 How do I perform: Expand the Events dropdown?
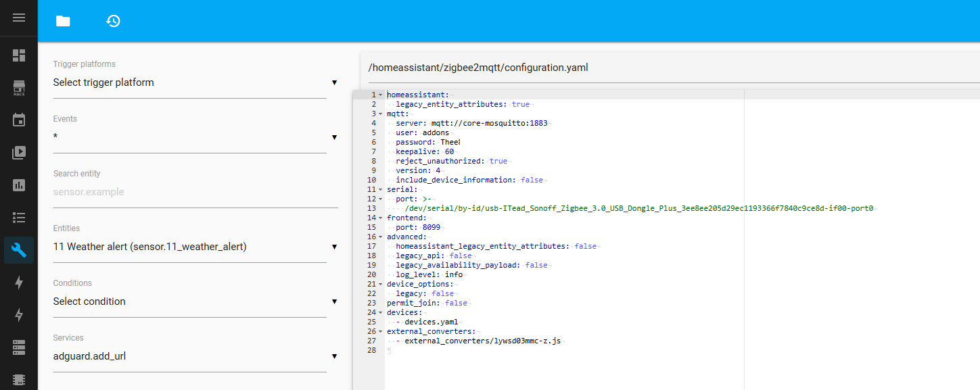coord(195,137)
